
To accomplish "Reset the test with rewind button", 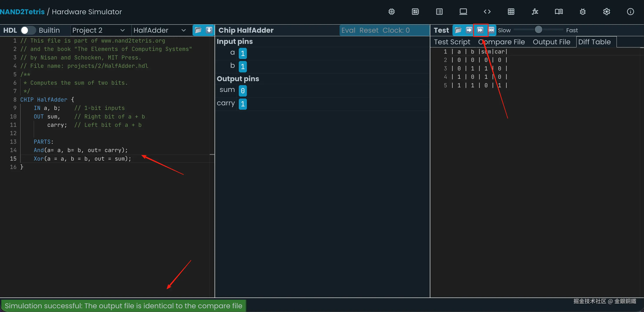I will pos(491,30).
